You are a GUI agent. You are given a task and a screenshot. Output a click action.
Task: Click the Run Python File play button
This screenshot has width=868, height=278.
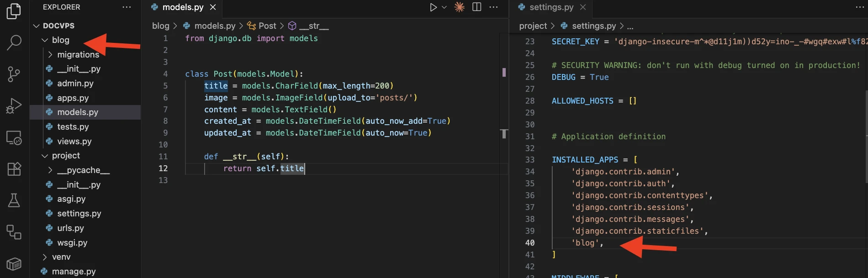(433, 7)
